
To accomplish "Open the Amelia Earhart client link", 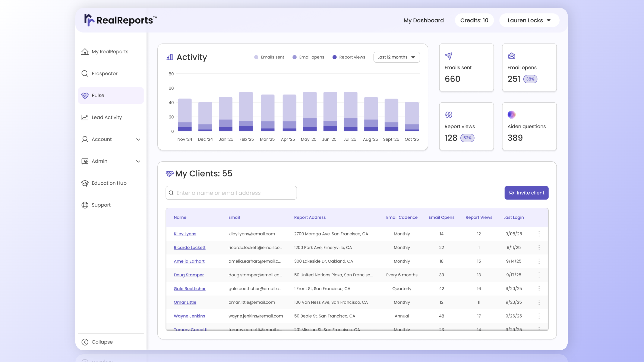I will (189, 261).
